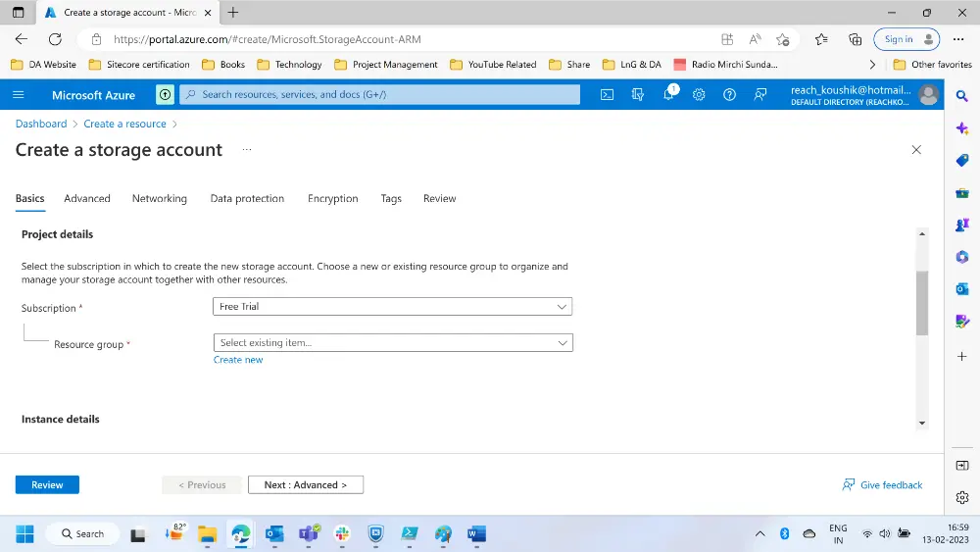Go to Dashboard breadcrumb
This screenshot has width=980, height=552.
41,124
